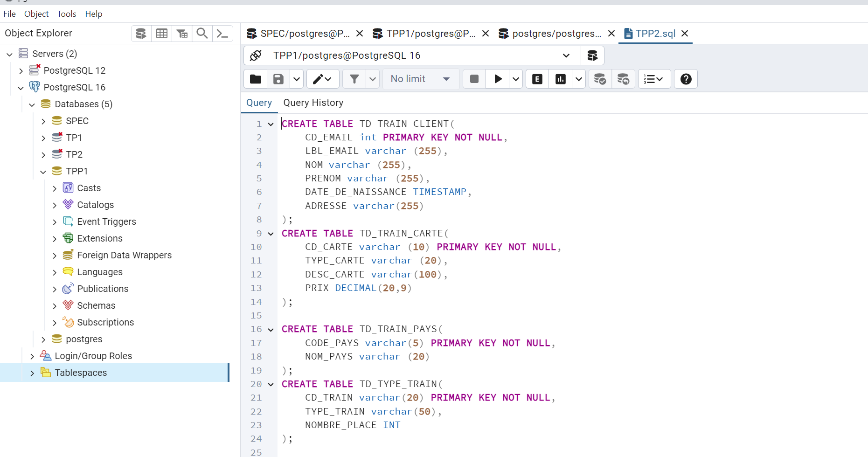Open the No limit rows dropdown
This screenshot has height=457, width=868.
coord(420,79)
